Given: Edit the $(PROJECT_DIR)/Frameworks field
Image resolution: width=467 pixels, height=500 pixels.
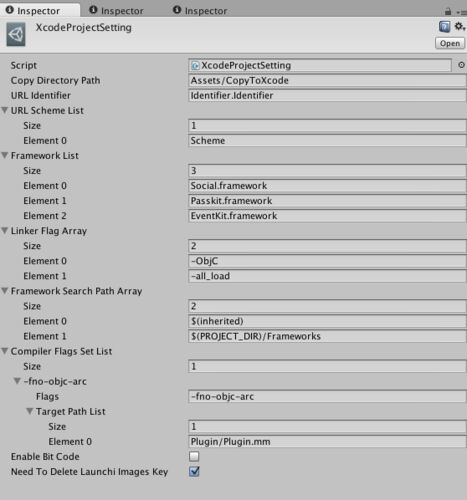Looking at the screenshot, I should (327, 336).
